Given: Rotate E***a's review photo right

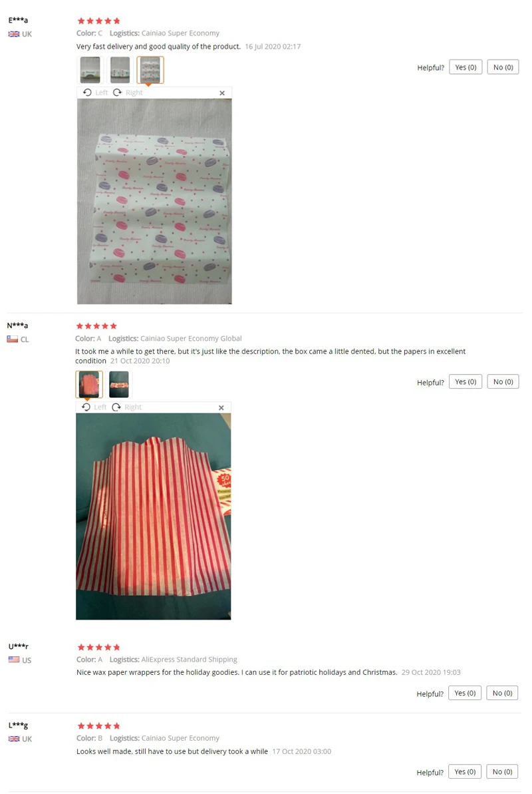Looking at the screenshot, I should [128, 93].
